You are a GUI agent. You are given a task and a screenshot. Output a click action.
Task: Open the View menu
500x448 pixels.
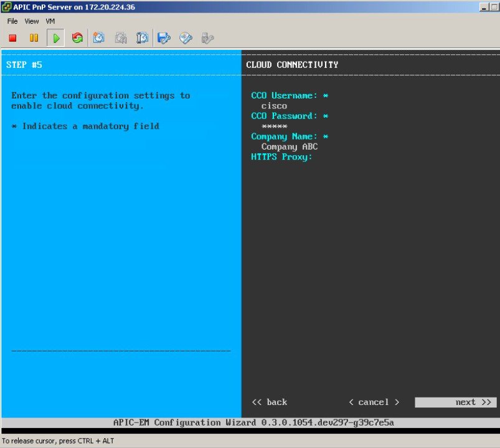(x=32, y=21)
